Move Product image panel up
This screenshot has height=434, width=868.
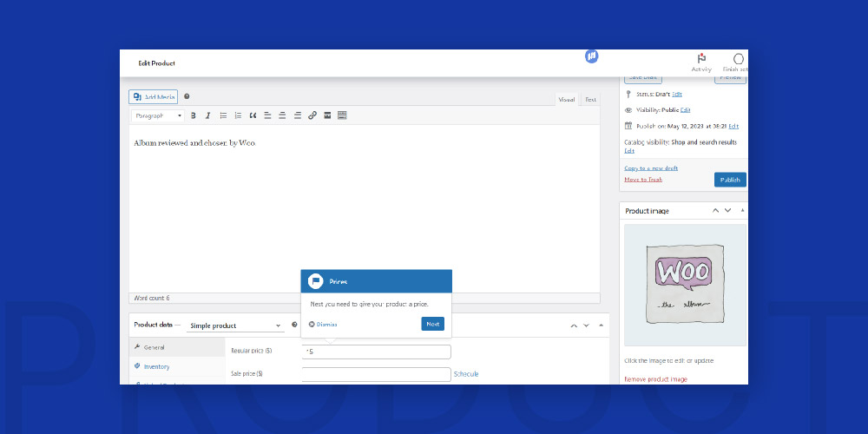point(715,210)
